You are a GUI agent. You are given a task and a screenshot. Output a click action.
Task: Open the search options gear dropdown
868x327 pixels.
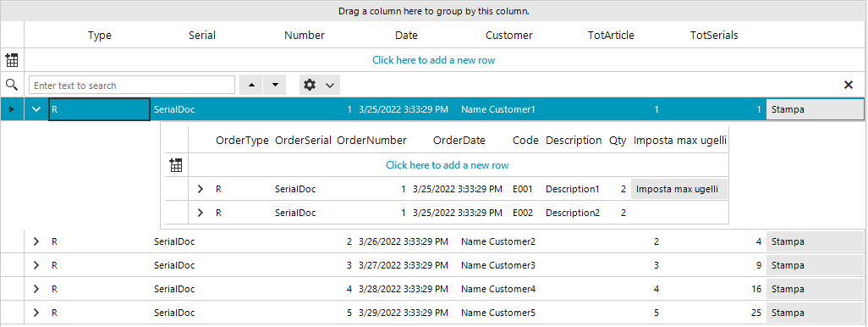[x=320, y=85]
